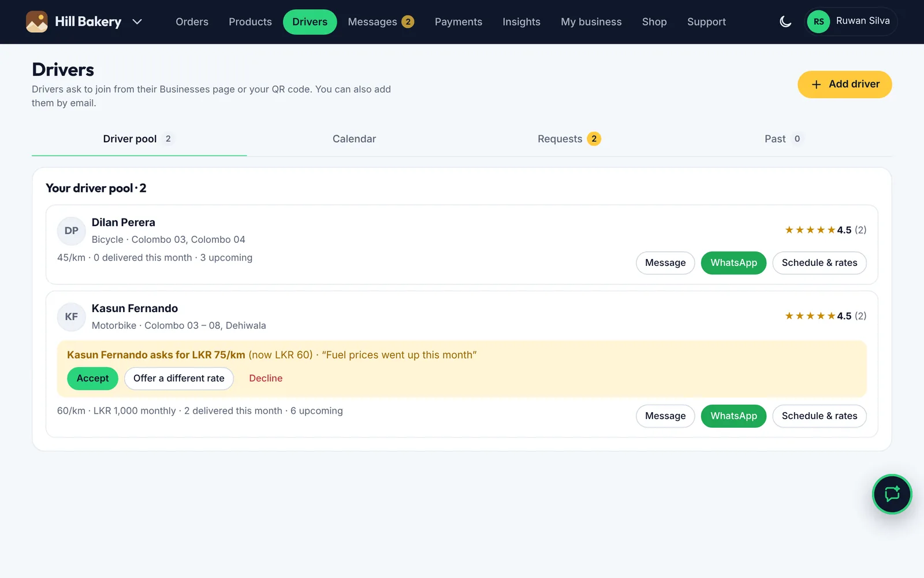The image size is (924, 578).
Task: Switch to the Driver pool tab
Action: click(139, 139)
